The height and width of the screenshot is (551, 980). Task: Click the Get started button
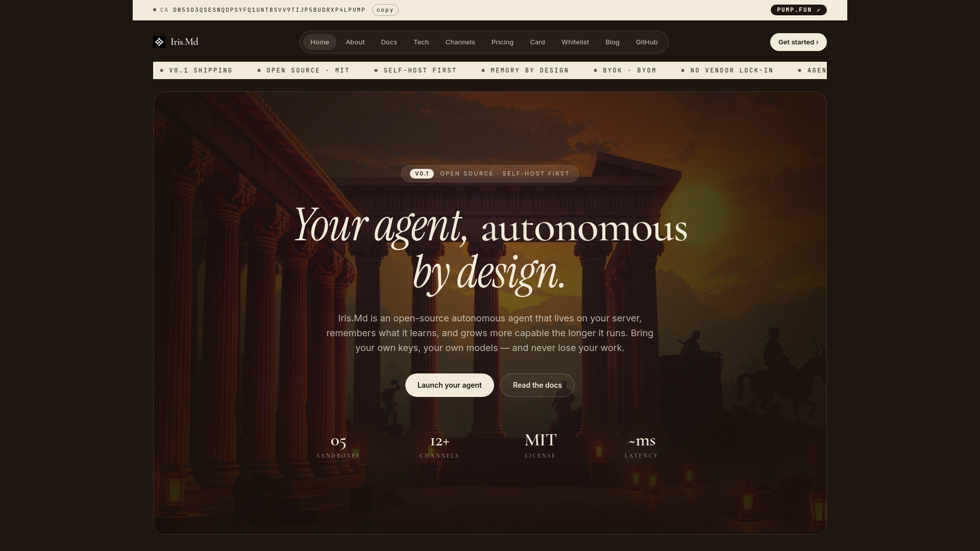point(798,42)
